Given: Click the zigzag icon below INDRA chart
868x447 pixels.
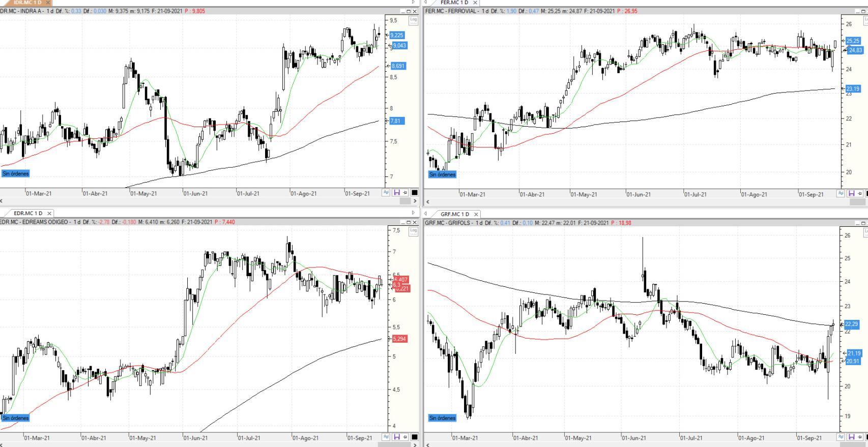Looking at the screenshot, I should coord(386,193).
